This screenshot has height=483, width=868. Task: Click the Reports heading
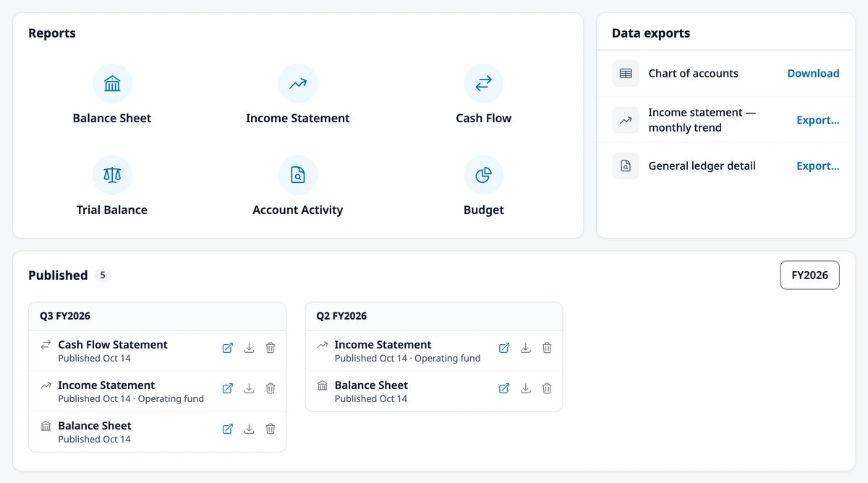pos(52,33)
